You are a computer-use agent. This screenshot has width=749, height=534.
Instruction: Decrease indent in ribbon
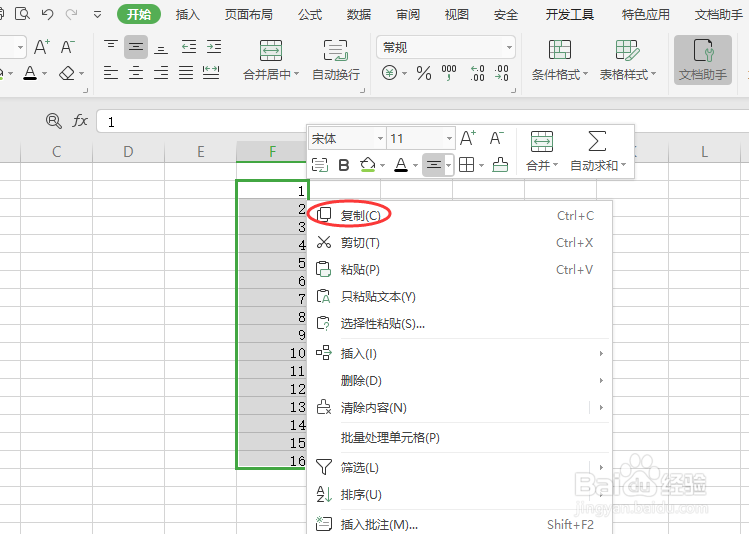pos(189,47)
